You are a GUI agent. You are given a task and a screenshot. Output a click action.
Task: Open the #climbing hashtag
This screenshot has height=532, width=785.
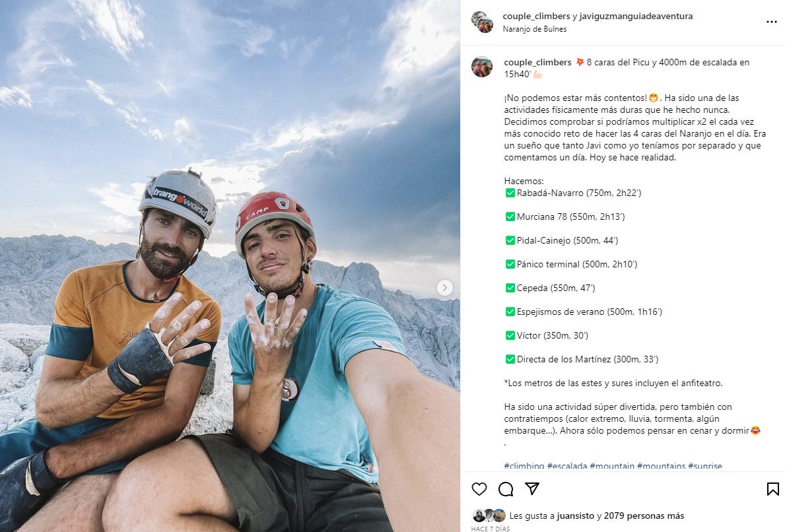pyautogui.click(x=524, y=466)
